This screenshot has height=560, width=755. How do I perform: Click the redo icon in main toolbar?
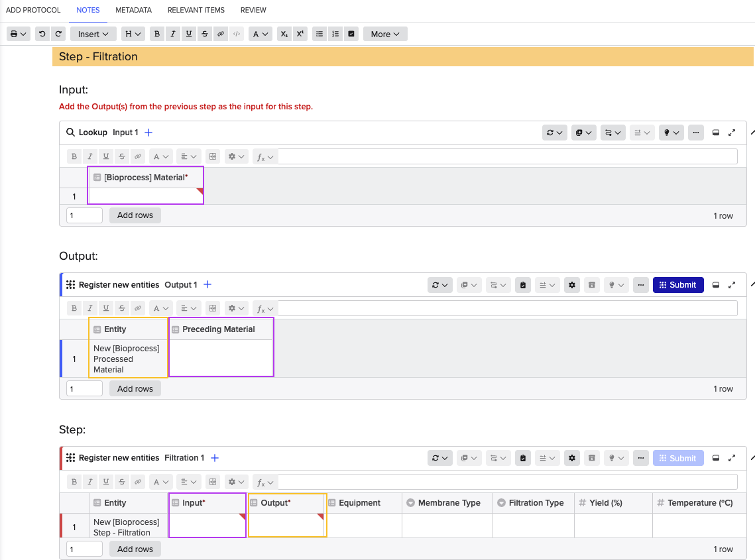tap(58, 34)
